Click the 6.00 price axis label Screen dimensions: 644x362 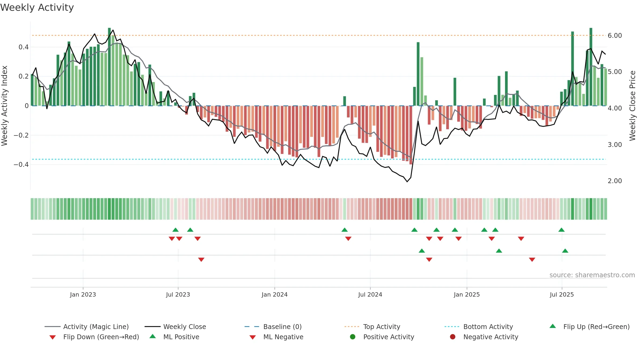pyautogui.click(x=615, y=36)
